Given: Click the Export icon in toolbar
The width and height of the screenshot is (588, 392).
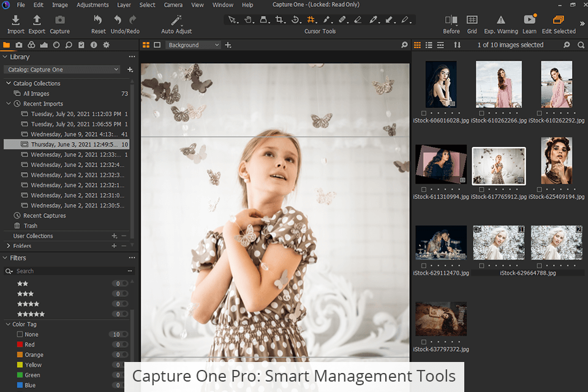Looking at the screenshot, I should (x=37, y=21).
